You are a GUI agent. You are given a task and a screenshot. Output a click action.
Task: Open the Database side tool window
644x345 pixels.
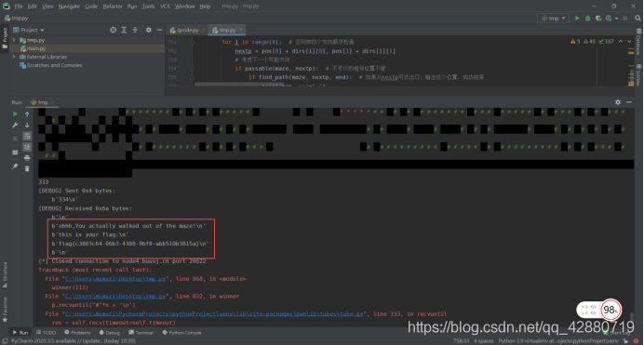(638, 42)
